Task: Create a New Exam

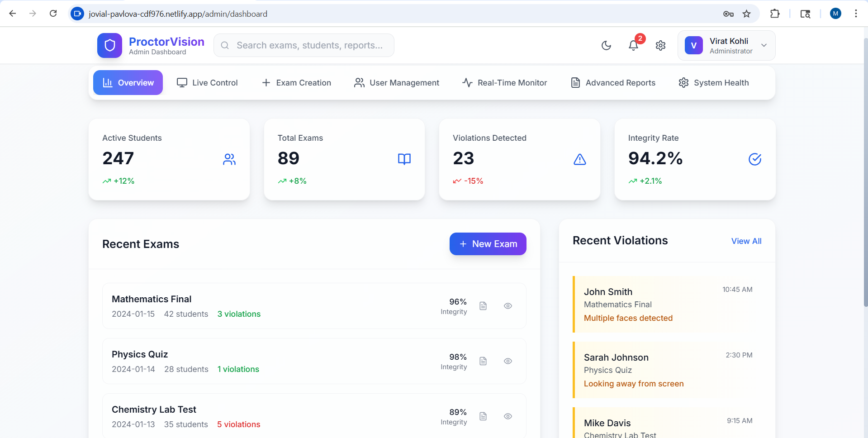Action: coord(488,244)
